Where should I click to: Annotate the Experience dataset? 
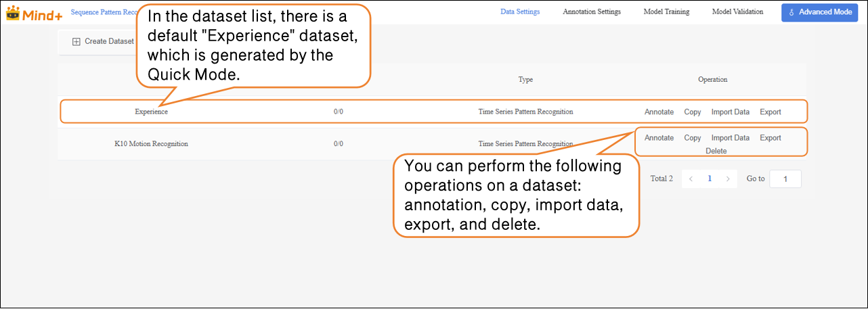(x=659, y=112)
